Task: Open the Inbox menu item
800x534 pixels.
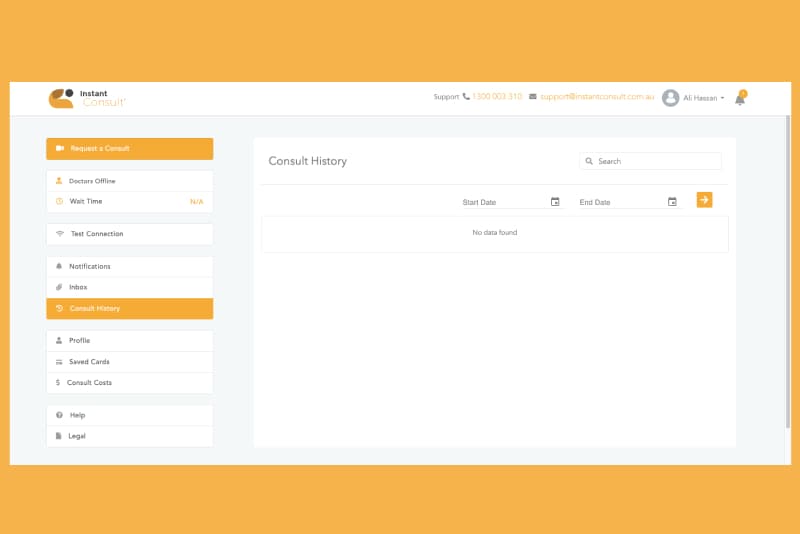Action: click(130, 288)
